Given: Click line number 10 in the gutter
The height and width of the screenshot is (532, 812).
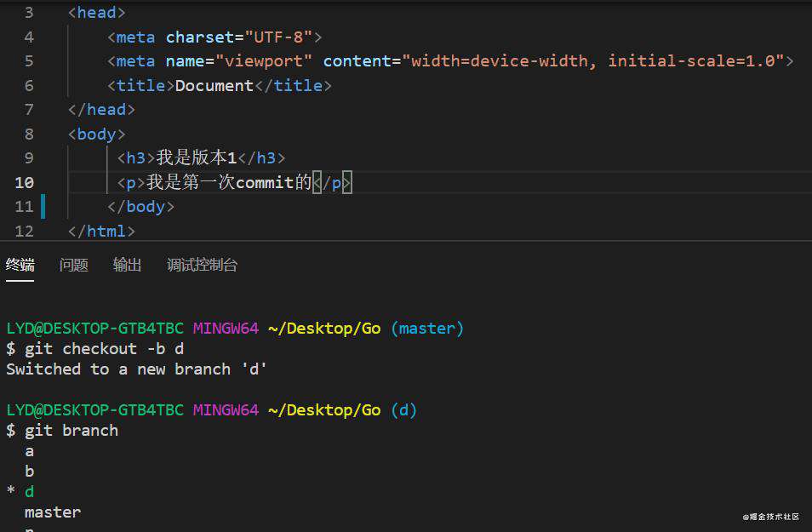Looking at the screenshot, I should pos(25,182).
